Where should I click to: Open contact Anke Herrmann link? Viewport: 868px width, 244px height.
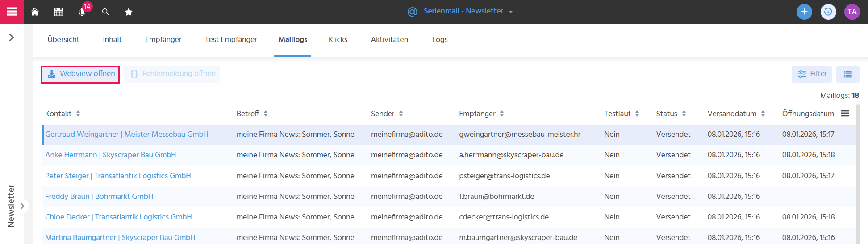(111, 155)
